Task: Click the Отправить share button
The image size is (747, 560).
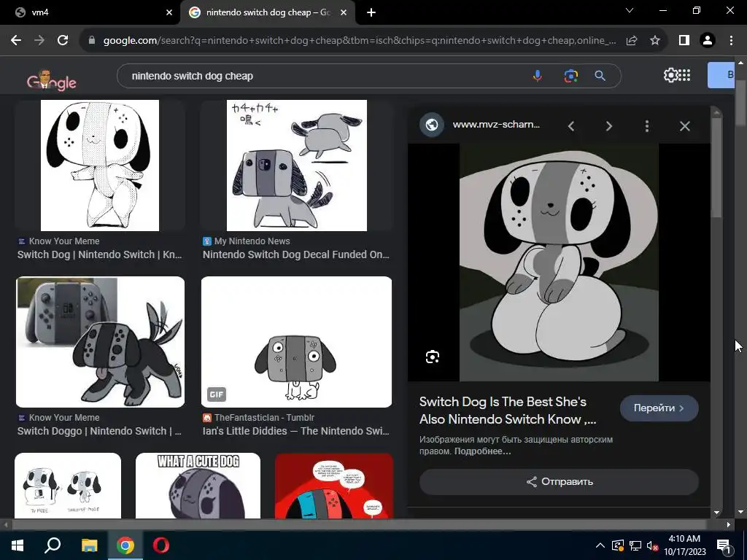Action: point(559,481)
